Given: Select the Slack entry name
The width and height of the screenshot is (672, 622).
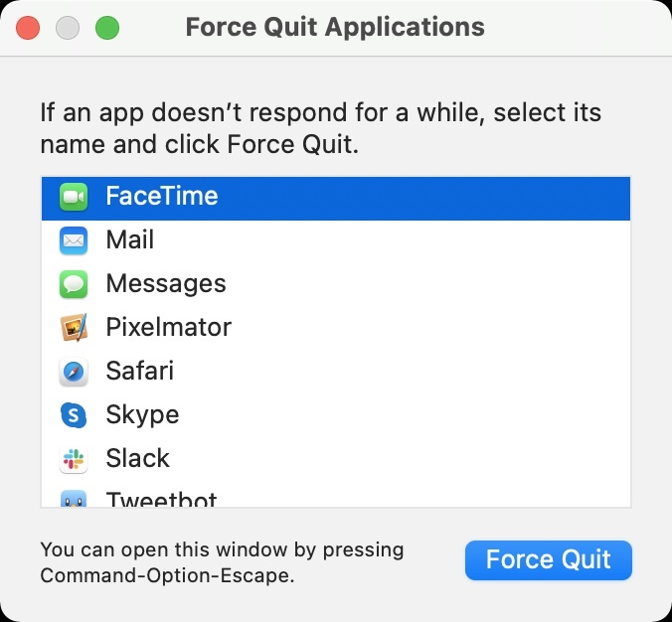Looking at the screenshot, I should 138,459.
